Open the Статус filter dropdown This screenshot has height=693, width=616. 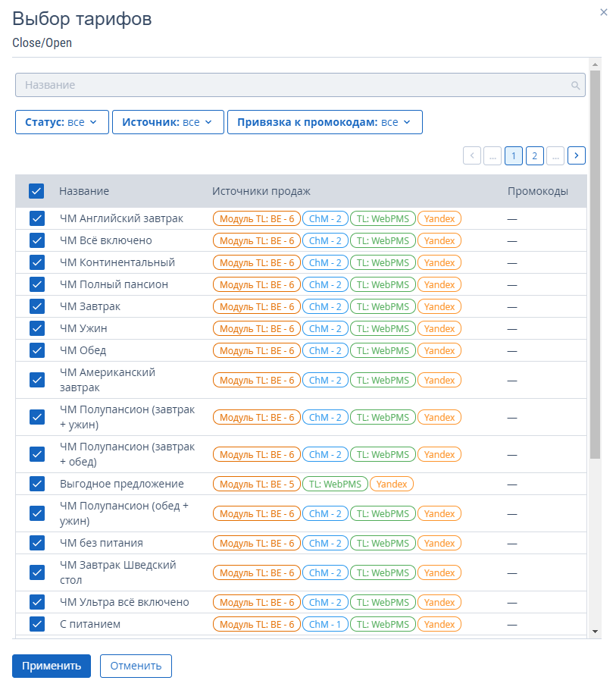coord(61,122)
